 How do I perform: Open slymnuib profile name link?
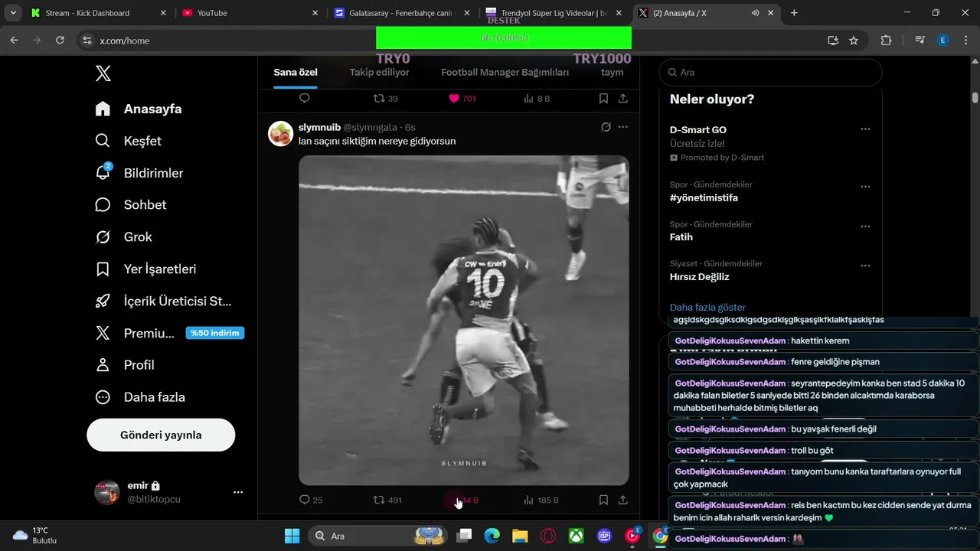(319, 127)
